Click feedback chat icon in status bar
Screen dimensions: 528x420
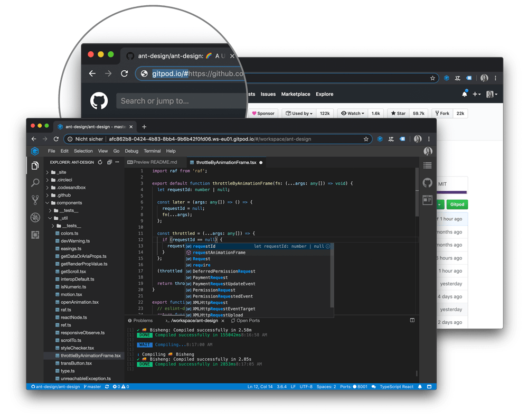click(373, 387)
